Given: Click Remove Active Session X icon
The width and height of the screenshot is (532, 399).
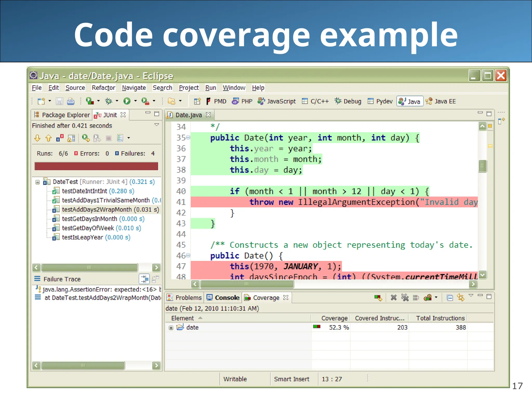Looking at the screenshot, I should click(394, 298).
